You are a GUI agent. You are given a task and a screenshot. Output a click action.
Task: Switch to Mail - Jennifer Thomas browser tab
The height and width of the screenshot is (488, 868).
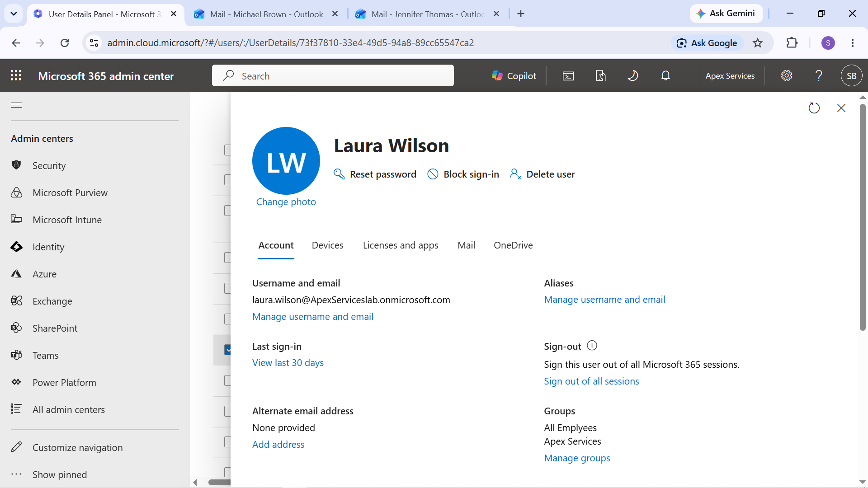click(427, 14)
